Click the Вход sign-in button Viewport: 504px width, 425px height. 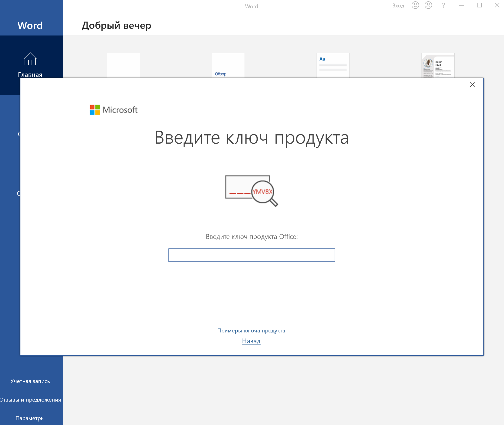pos(398,6)
